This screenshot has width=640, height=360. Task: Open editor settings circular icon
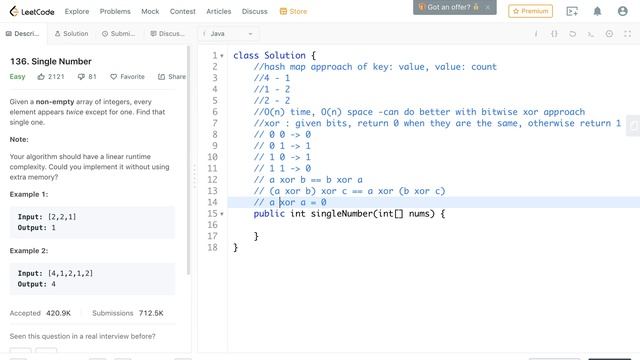pos(609,34)
